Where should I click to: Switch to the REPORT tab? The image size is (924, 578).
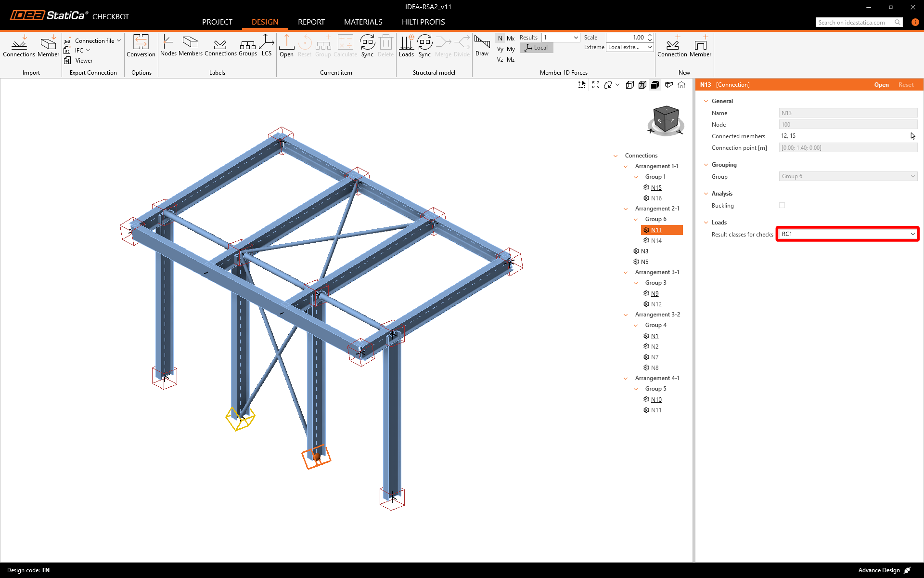pos(311,22)
